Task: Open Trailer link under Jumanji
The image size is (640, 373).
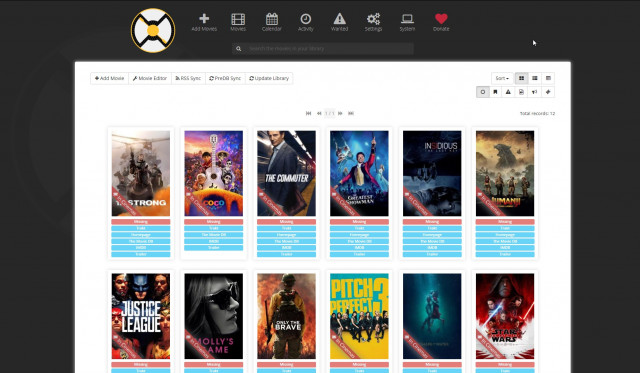Action: pos(505,254)
